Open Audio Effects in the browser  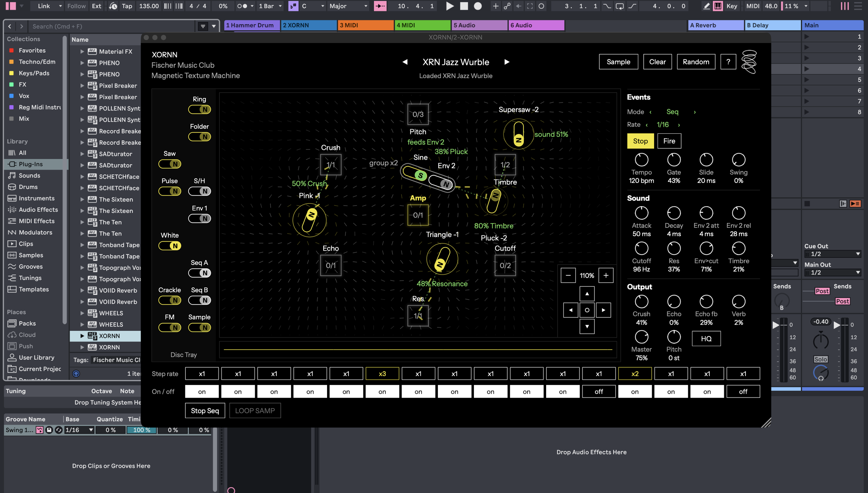coord(38,210)
